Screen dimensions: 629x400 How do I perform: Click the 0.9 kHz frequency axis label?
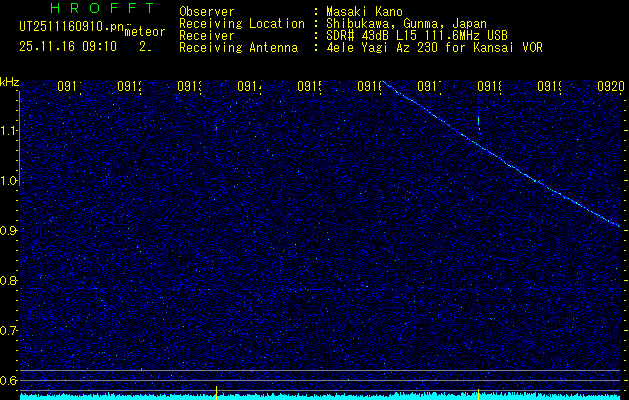(8, 231)
